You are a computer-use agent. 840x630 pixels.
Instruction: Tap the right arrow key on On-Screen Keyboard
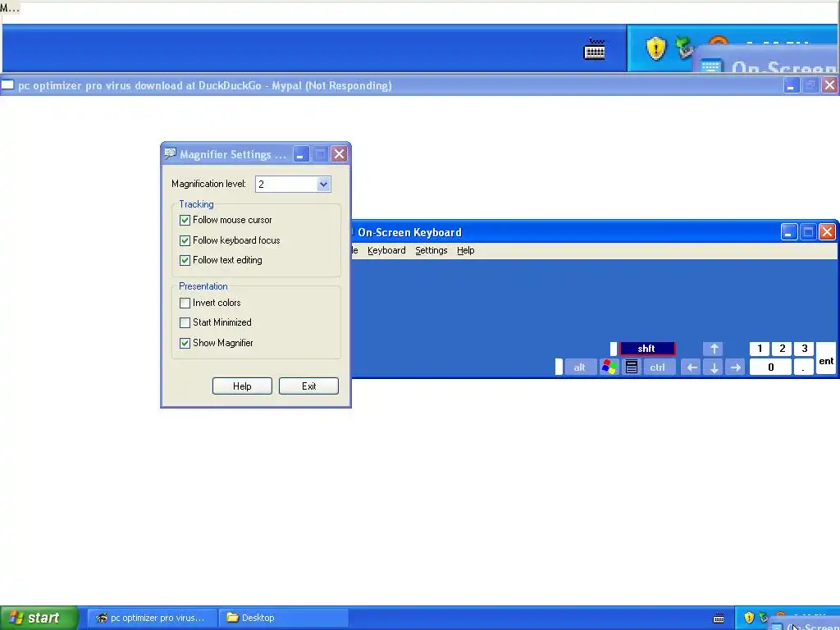(x=736, y=367)
